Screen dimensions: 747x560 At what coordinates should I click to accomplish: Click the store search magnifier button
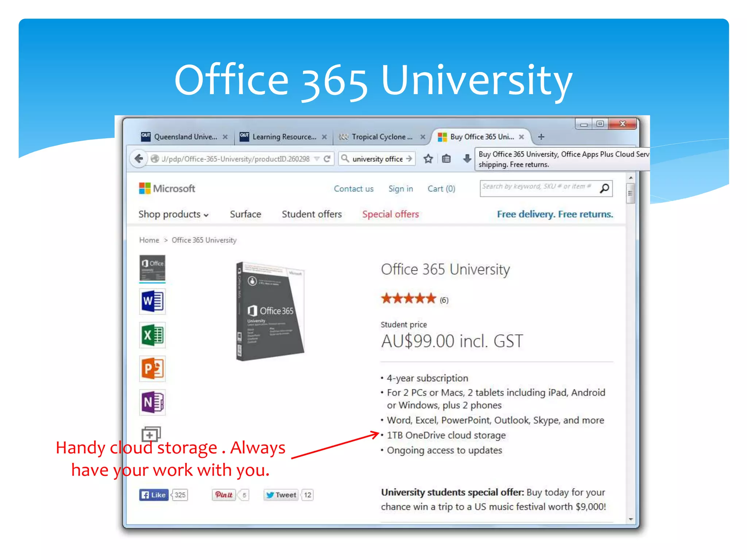604,188
